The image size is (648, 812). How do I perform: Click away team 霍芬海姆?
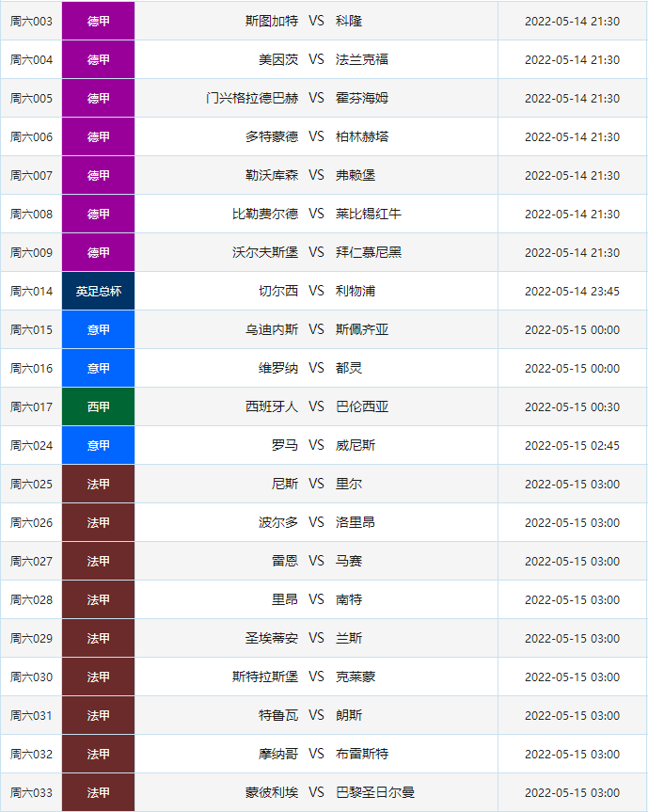pos(362,99)
